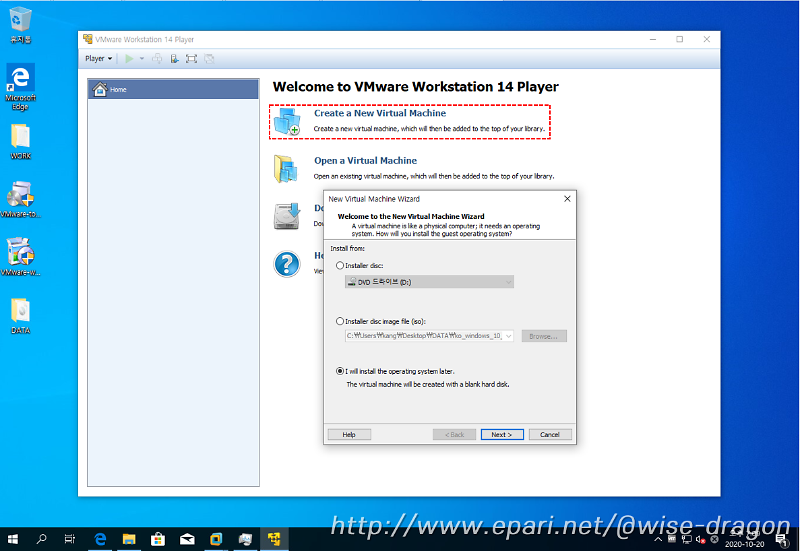The height and width of the screenshot is (551, 800).
Task: Launch Edge from the taskbar
Action: (101, 539)
